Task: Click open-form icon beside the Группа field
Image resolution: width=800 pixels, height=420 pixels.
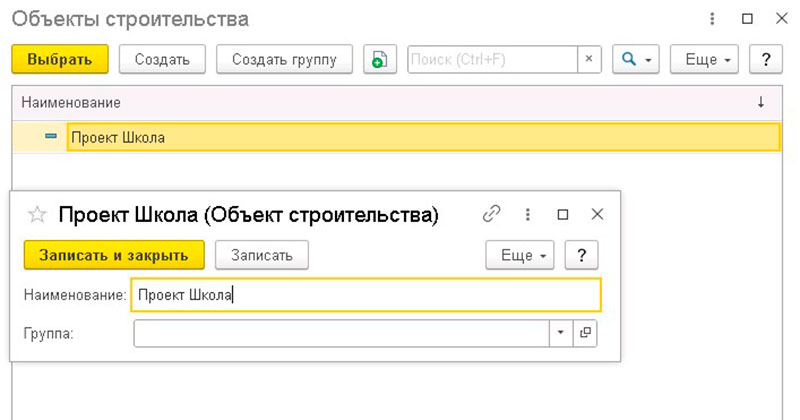Action: [585, 333]
